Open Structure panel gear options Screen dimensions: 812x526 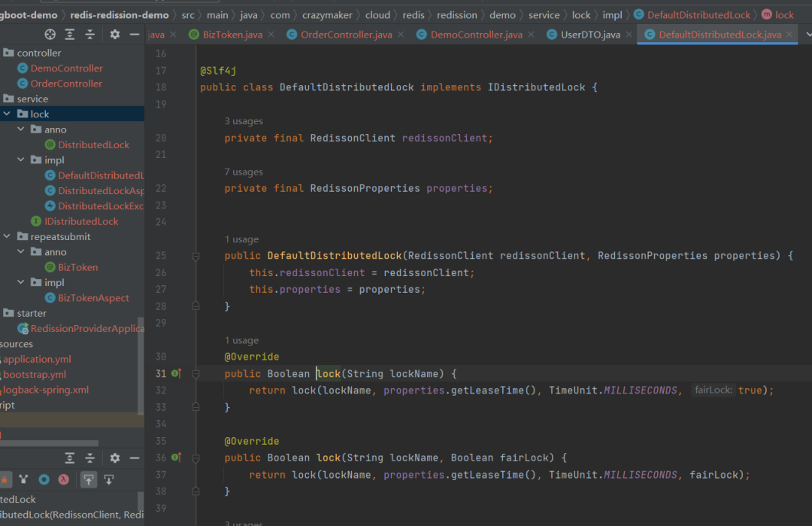115,458
